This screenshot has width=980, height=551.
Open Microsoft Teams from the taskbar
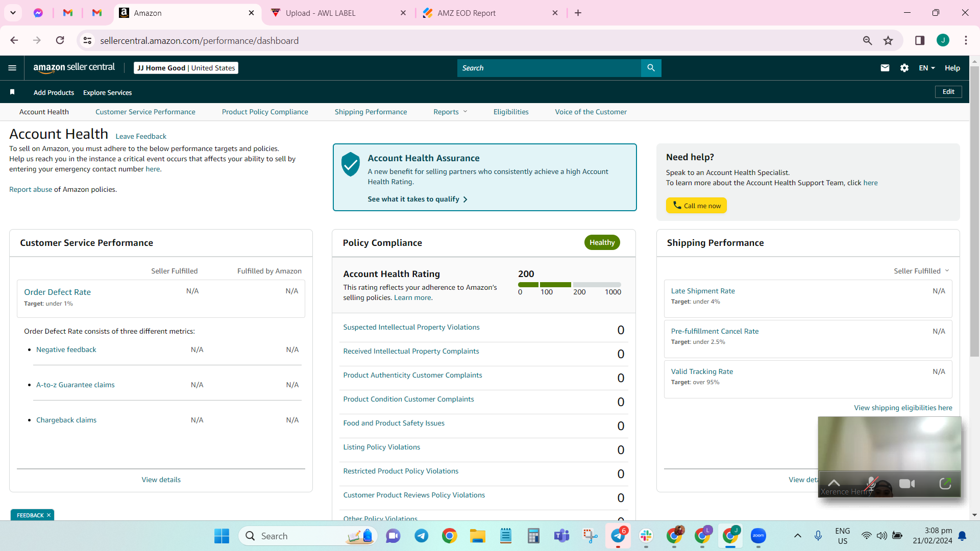coord(561,536)
